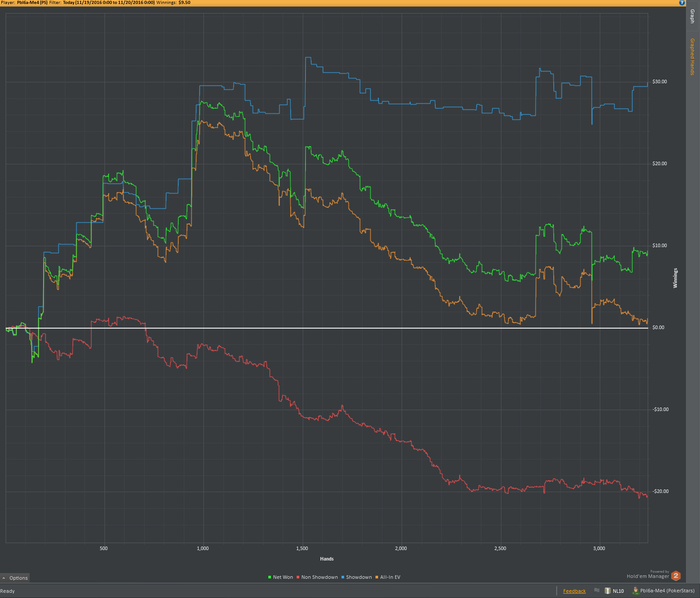Click the 2,000 hands x-axis tick label

[x=401, y=548]
